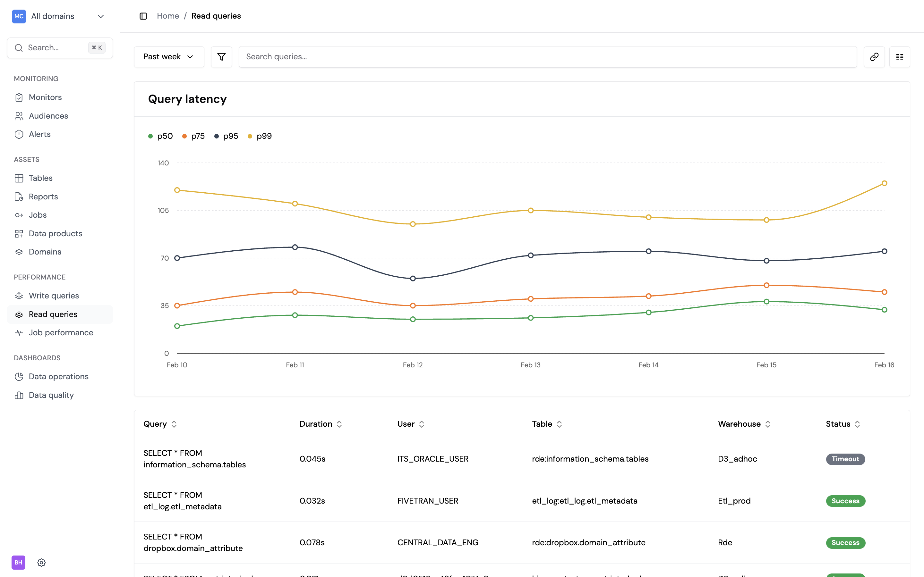The height and width of the screenshot is (577, 924).
Task: Click the copy link icon
Action: click(874, 57)
